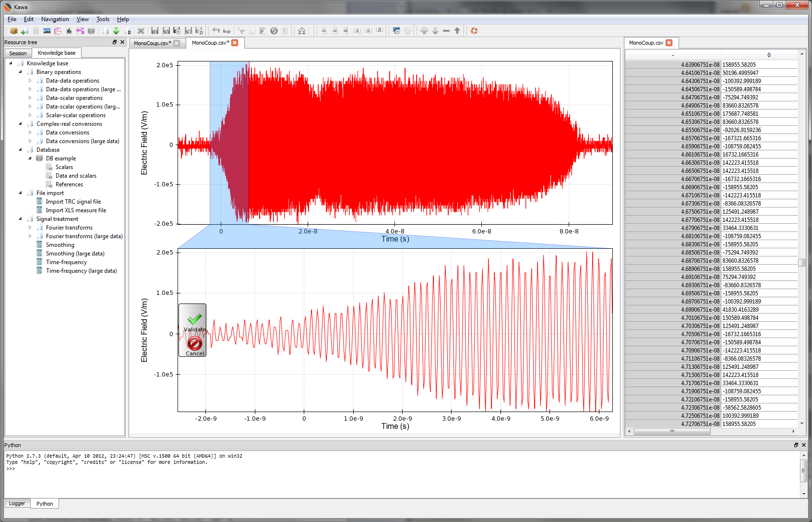The width and height of the screenshot is (812, 522).
Task: Collapse the Signal treatment node
Action: point(20,219)
